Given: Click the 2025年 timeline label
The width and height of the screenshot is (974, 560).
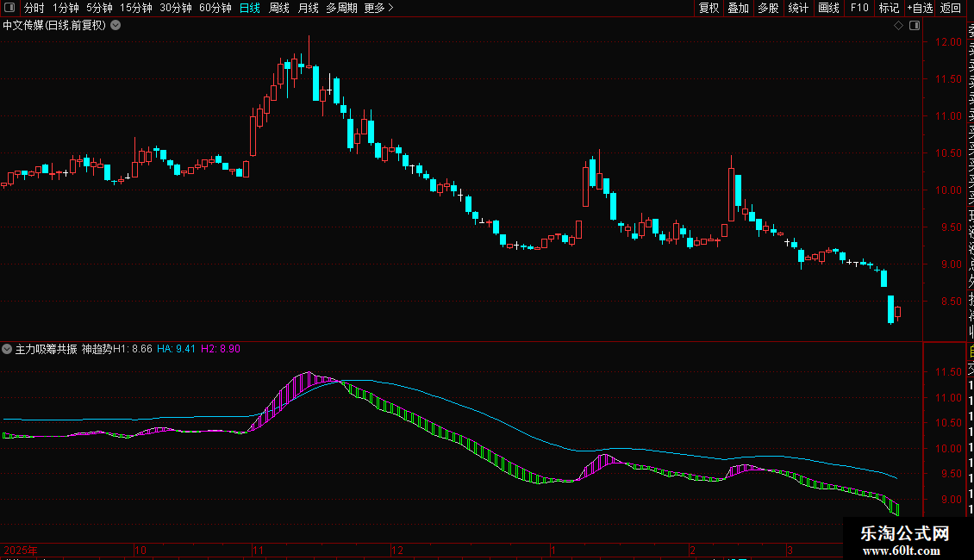Looking at the screenshot, I should tap(21, 550).
